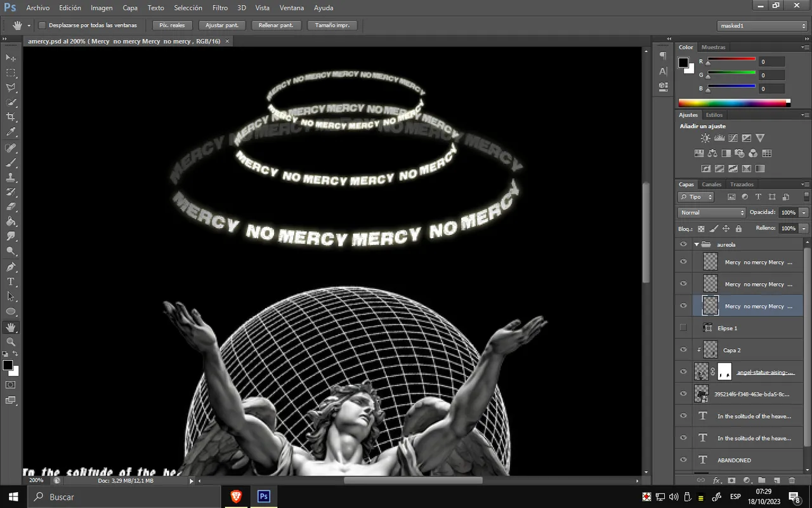Hide the ABANDONED text layer
Screen dimensions: 812x508
pos(683,460)
